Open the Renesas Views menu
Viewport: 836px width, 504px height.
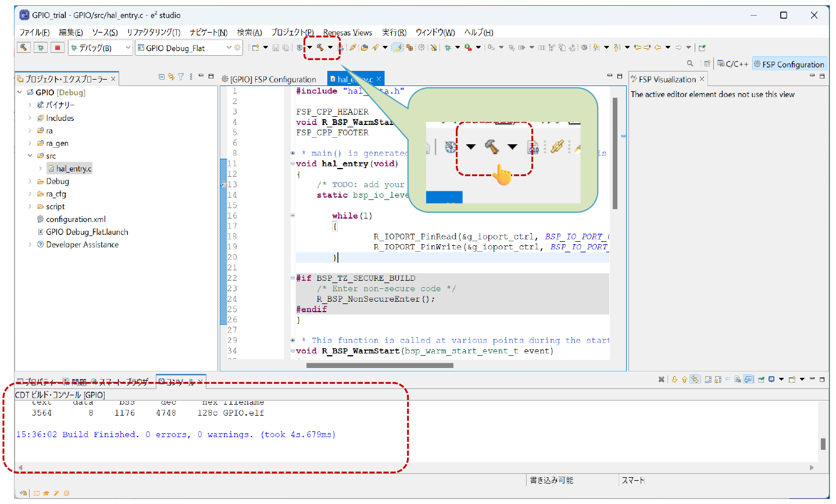click(x=347, y=33)
